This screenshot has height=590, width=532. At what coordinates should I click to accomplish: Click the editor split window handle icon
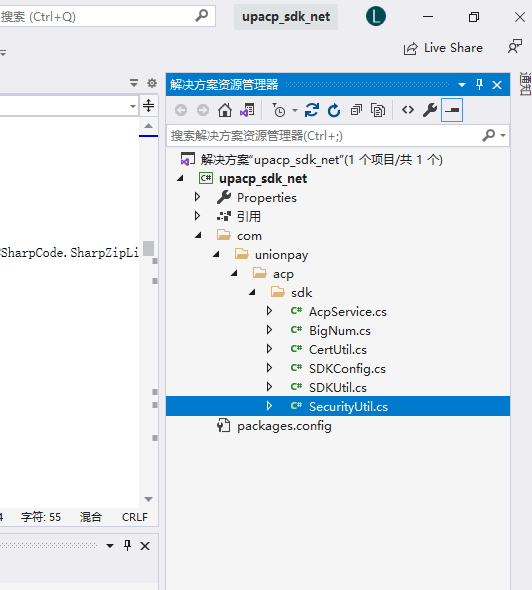(x=149, y=105)
